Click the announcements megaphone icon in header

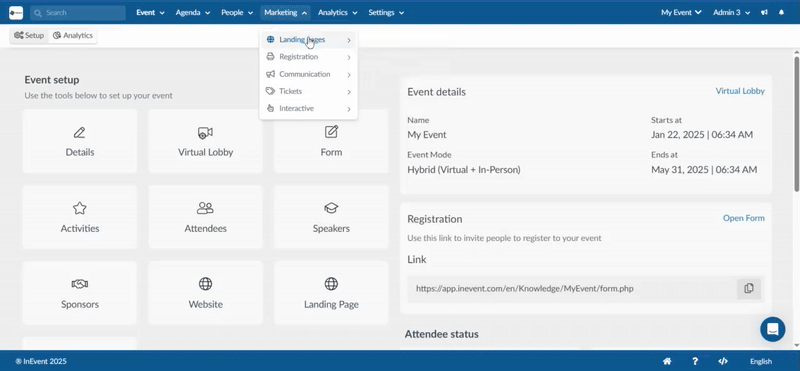coord(764,13)
